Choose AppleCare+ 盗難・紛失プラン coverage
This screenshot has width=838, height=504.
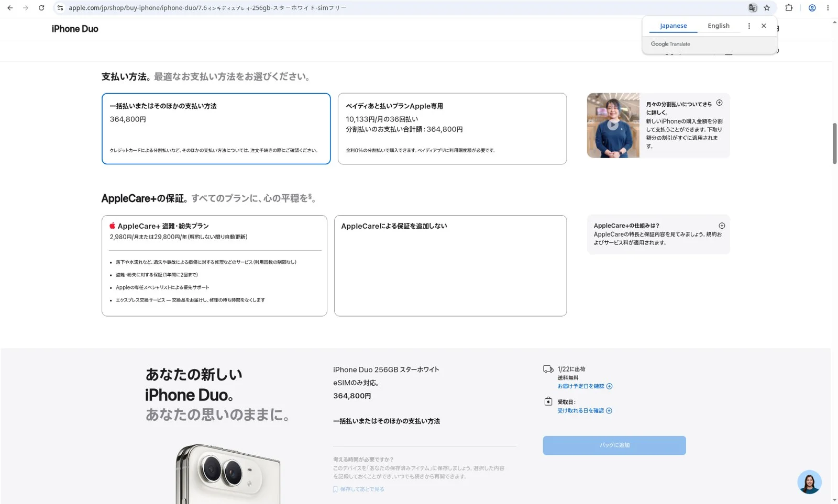214,266
